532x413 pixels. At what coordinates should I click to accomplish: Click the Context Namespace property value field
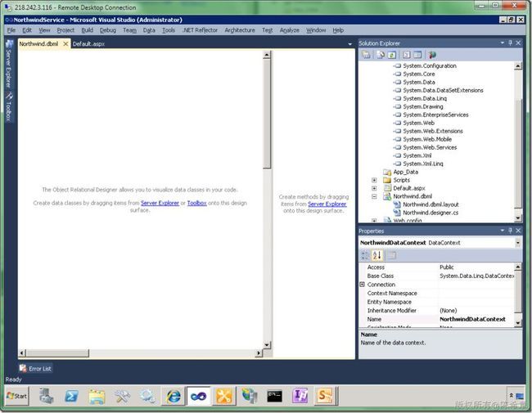coord(476,294)
